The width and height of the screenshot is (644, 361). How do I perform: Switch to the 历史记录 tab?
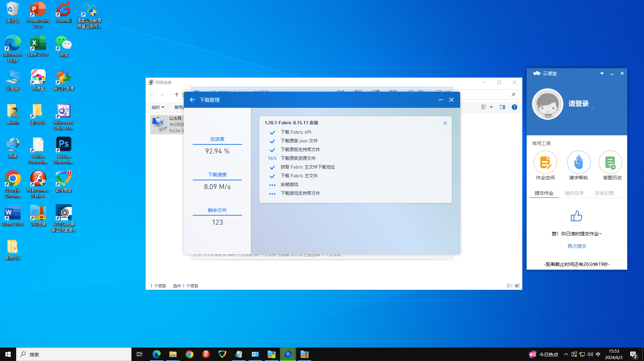tap(604, 193)
